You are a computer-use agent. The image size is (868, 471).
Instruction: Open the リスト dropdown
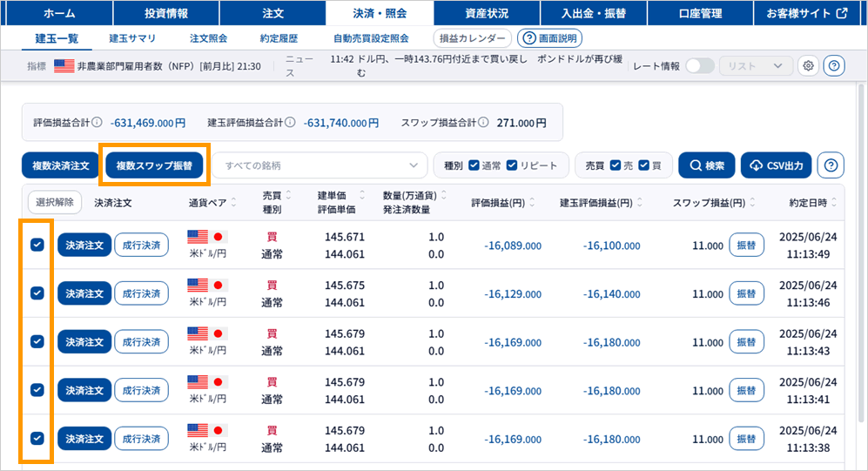click(756, 66)
